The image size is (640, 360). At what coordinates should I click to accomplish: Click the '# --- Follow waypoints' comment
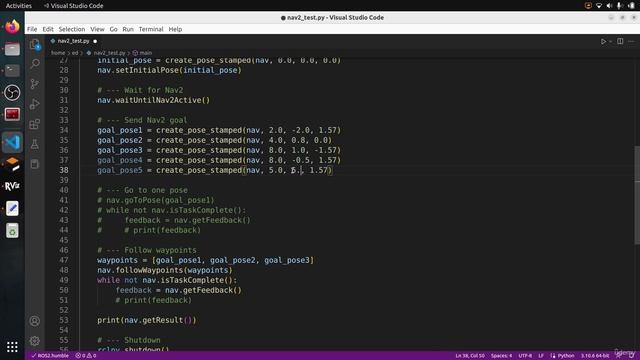(x=147, y=250)
